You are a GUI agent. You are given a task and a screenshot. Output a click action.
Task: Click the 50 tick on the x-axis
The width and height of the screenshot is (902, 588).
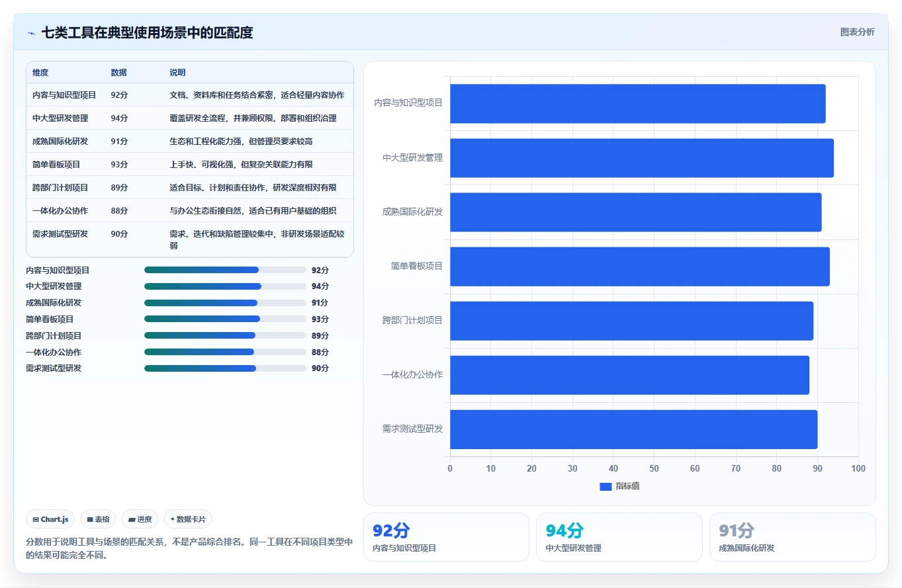[654, 468]
